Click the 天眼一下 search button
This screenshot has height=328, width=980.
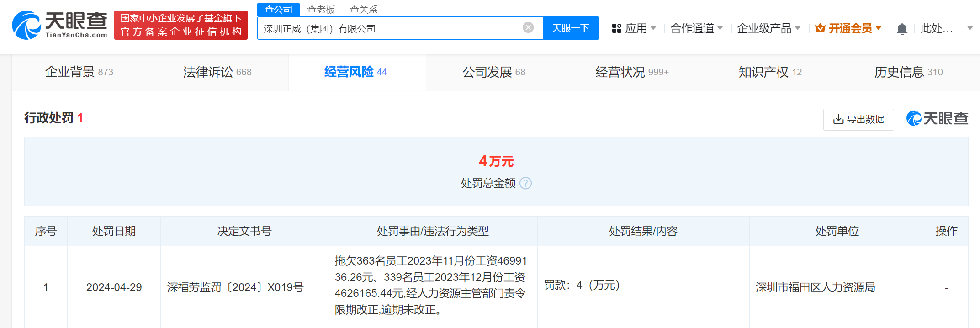[571, 28]
